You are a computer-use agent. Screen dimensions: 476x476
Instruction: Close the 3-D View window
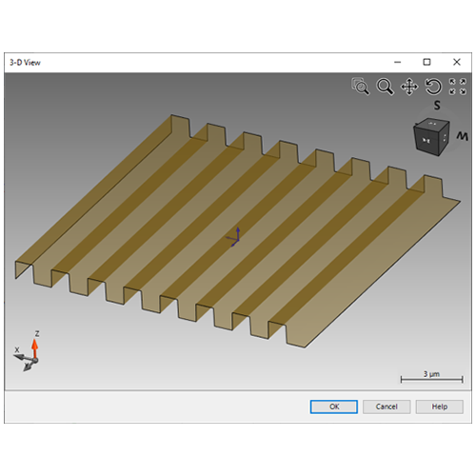(x=457, y=62)
